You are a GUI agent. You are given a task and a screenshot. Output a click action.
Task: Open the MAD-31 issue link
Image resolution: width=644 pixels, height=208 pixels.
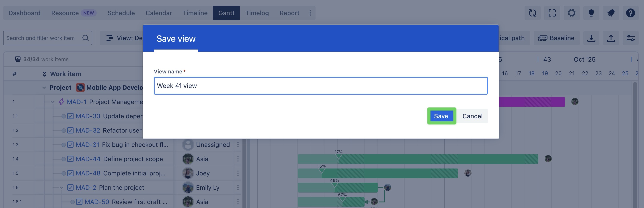coord(88,145)
